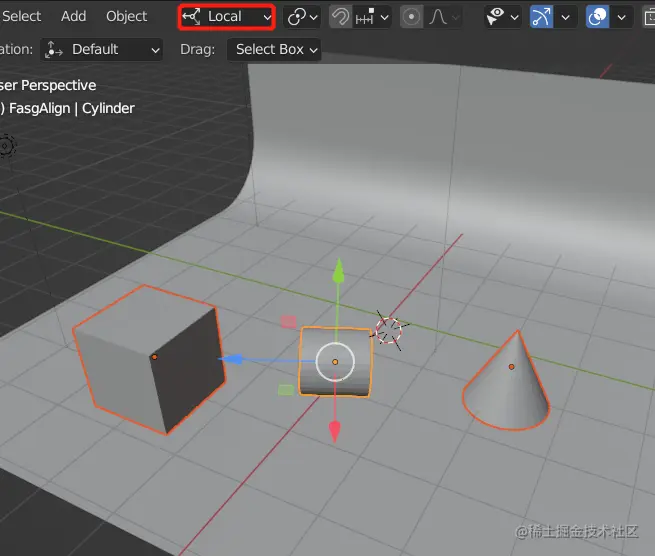Click the 'ser Perspective' view label
Viewport: 655px width, 556px height.
48,85
